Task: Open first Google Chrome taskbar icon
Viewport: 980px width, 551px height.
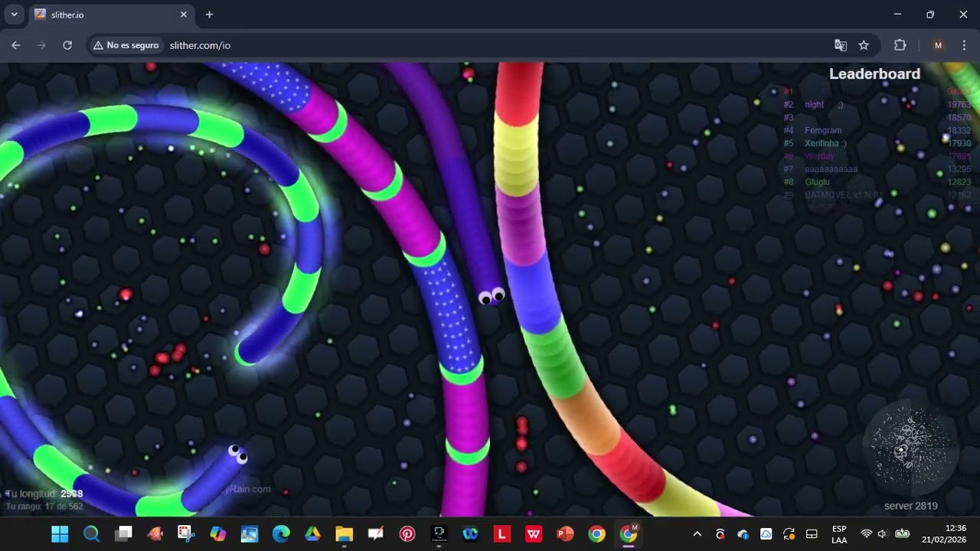Action: (596, 534)
